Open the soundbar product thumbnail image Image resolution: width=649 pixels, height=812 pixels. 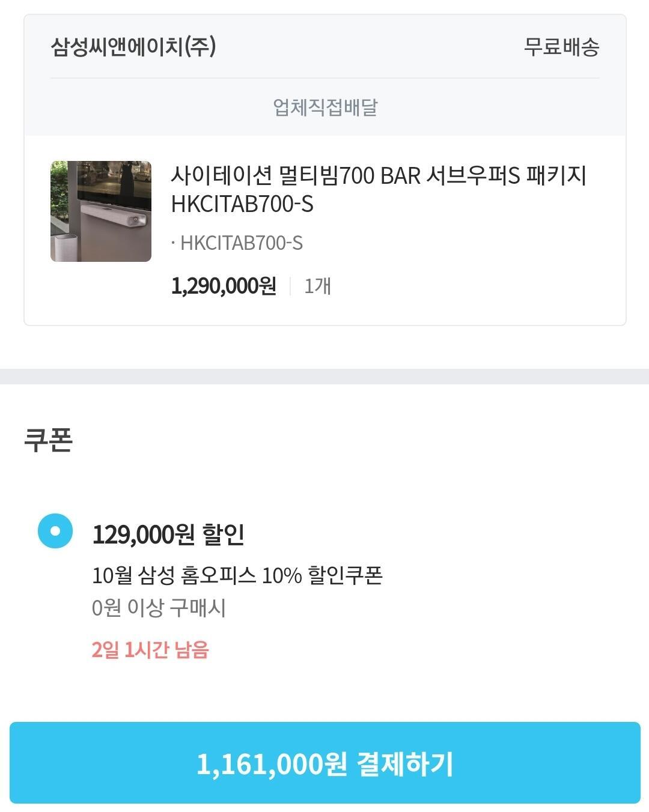(101, 211)
